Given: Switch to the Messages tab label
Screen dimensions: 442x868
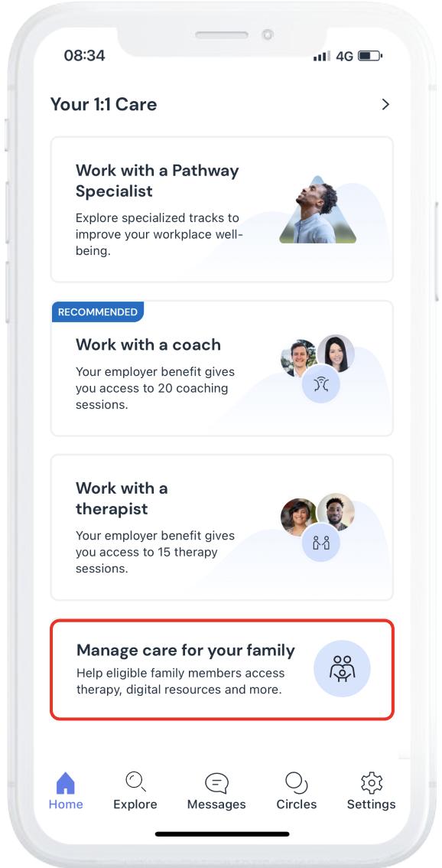Looking at the screenshot, I should coord(216,804).
